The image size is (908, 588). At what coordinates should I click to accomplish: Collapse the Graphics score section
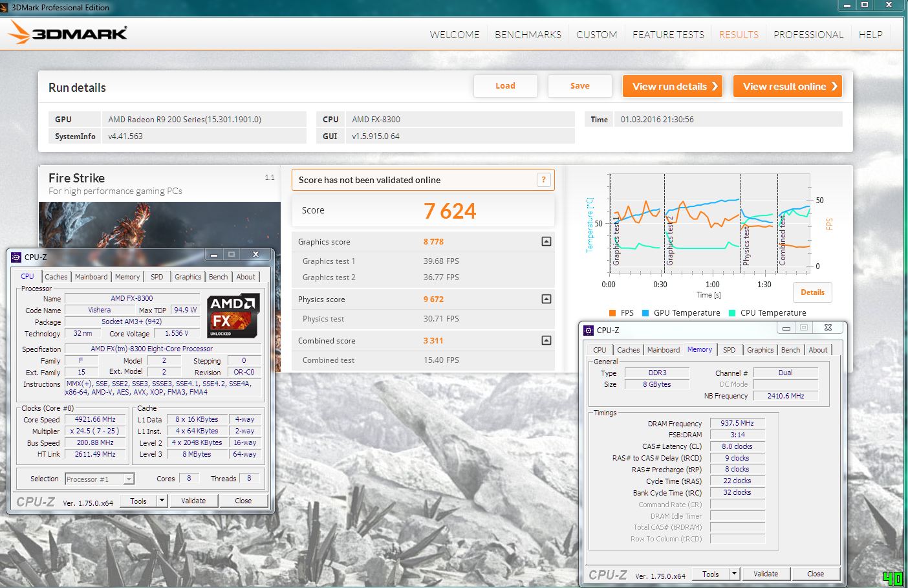tap(546, 241)
